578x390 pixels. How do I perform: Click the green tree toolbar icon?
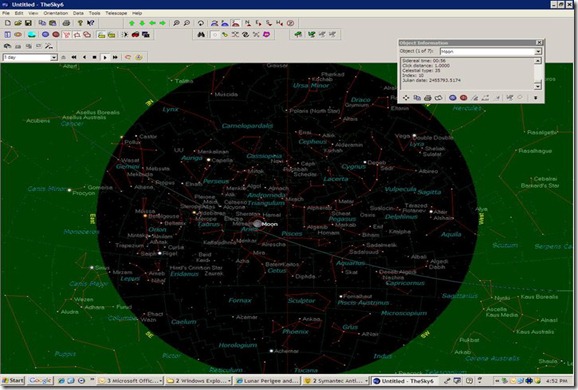tap(298, 34)
